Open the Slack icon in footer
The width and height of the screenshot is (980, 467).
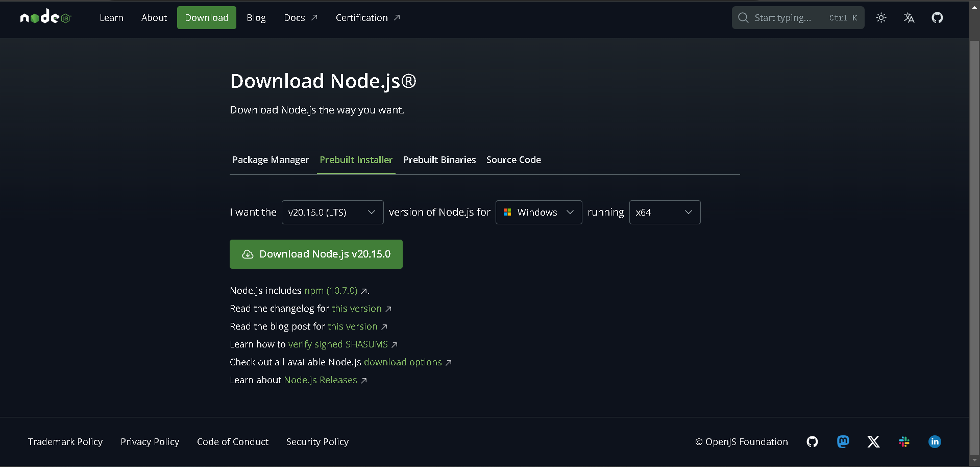click(x=904, y=441)
